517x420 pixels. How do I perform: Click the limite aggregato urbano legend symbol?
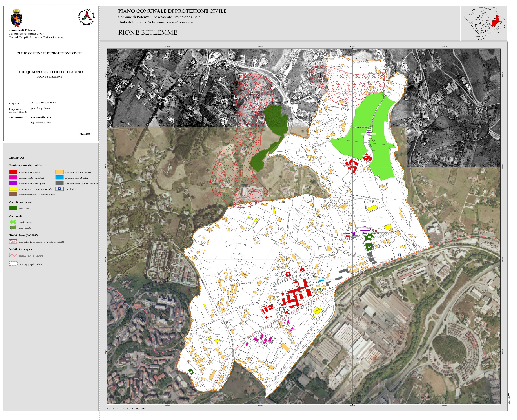tap(13, 264)
